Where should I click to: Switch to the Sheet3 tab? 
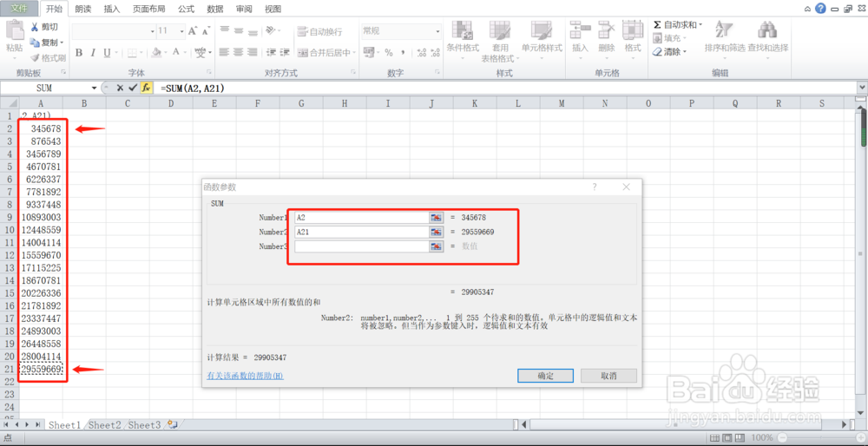click(144, 425)
